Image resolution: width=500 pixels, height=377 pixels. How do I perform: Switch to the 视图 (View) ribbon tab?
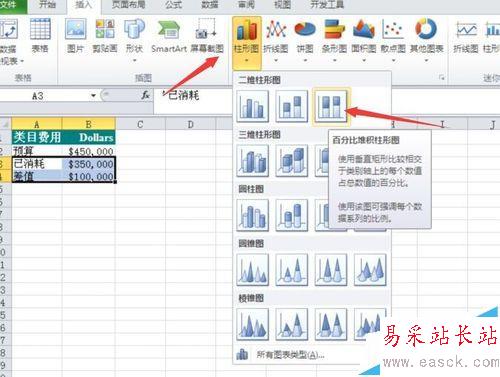tap(282, 5)
